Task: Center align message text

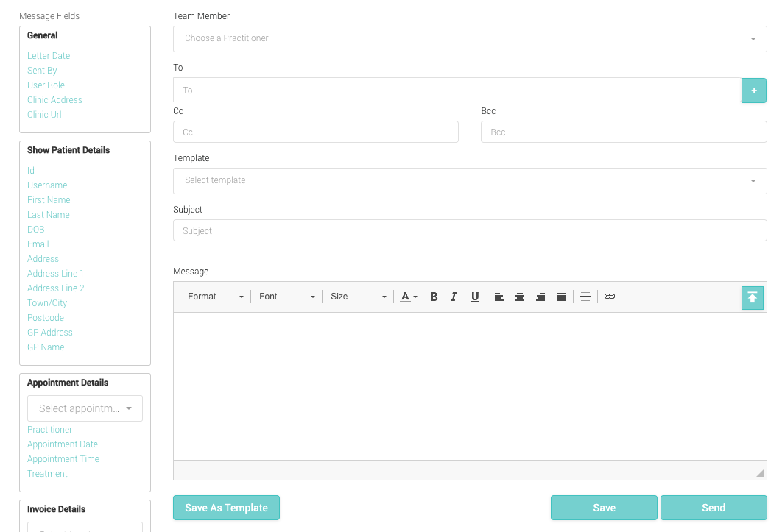Action: 520,297
